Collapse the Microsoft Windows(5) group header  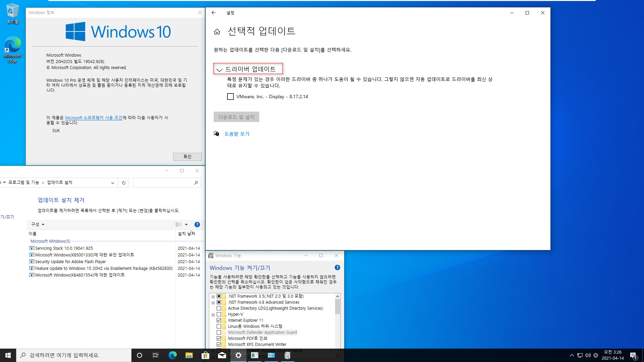pos(50,241)
